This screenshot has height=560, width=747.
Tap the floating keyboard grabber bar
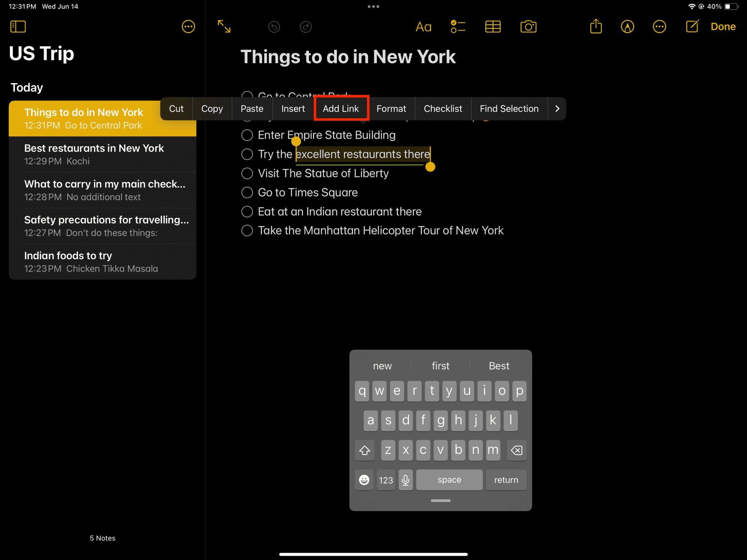click(440, 501)
